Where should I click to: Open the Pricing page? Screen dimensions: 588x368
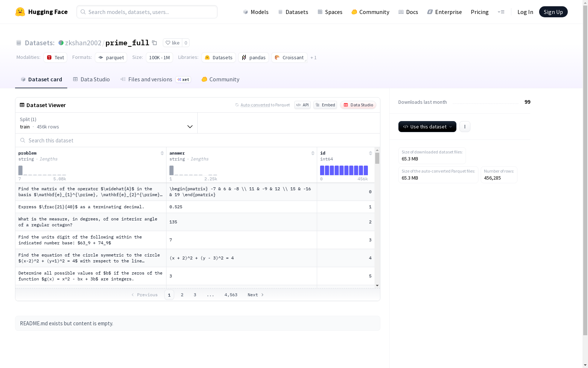(480, 12)
